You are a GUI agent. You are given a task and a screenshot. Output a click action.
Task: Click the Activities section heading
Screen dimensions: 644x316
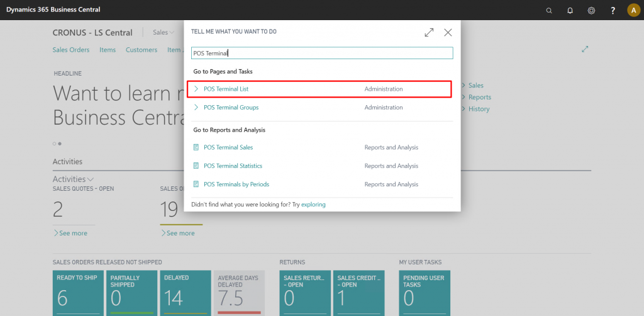67,162
